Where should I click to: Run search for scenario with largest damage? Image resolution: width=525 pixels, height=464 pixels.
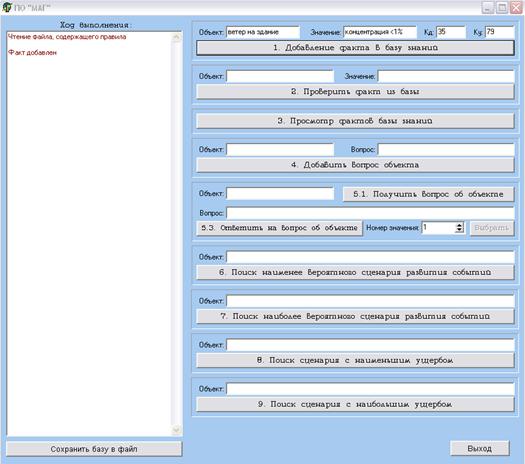pyautogui.click(x=355, y=404)
